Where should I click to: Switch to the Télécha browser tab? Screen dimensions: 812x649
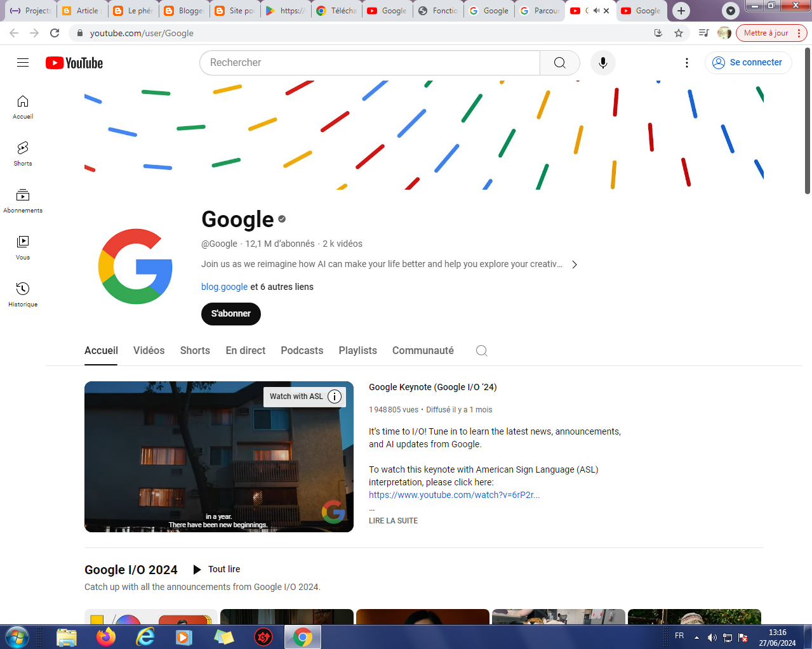[x=336, y=11]
